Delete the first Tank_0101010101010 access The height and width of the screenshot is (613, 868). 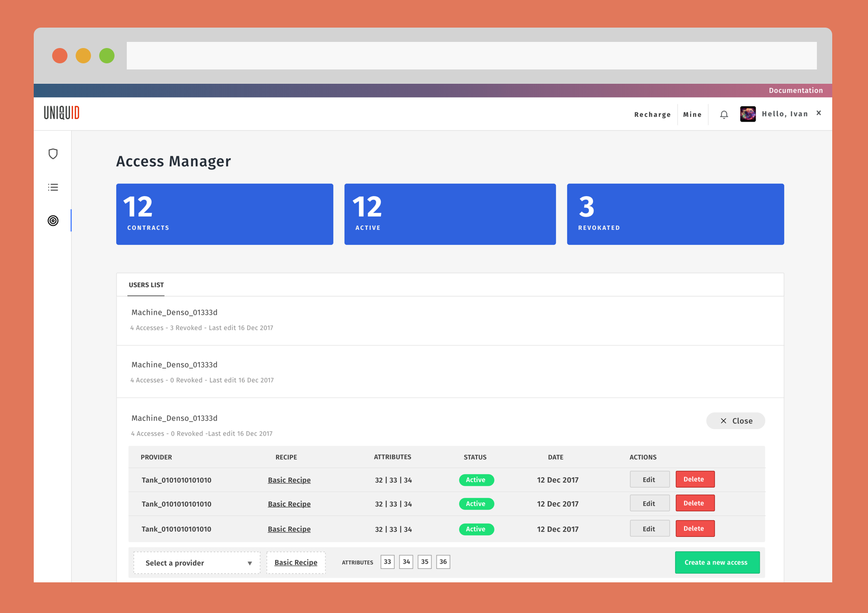click(x=695, y=480)
